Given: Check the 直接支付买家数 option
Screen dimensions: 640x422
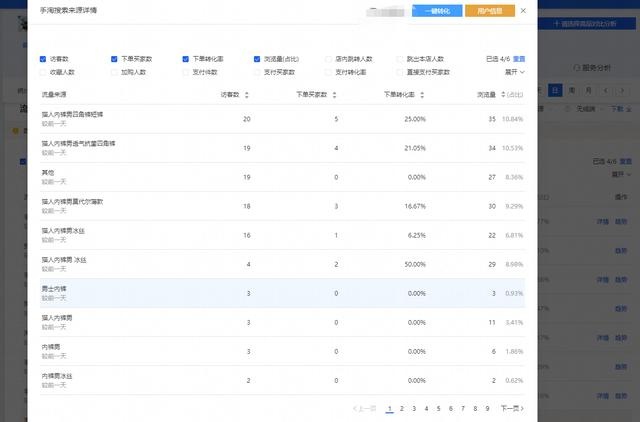Looking at the screenshot, I should [400, 72].
